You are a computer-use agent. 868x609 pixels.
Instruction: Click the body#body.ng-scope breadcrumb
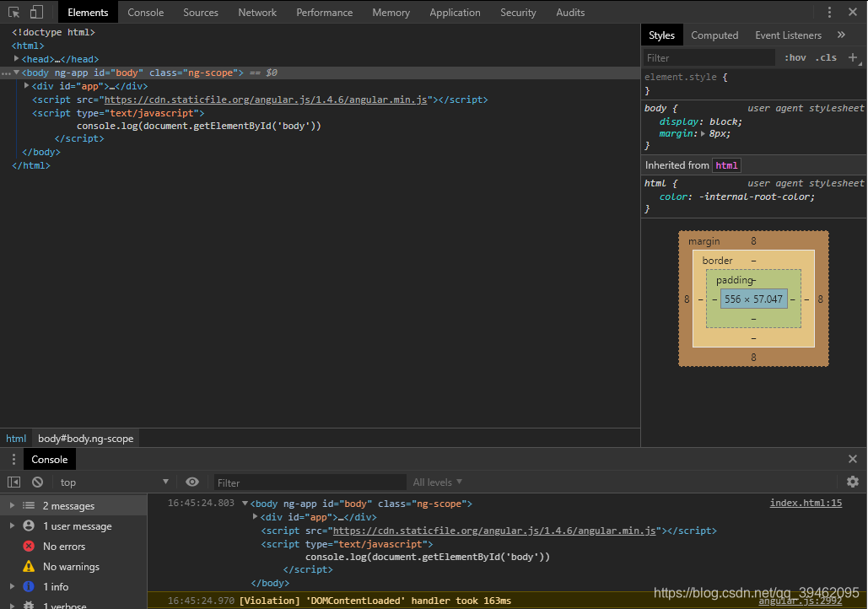86,439
